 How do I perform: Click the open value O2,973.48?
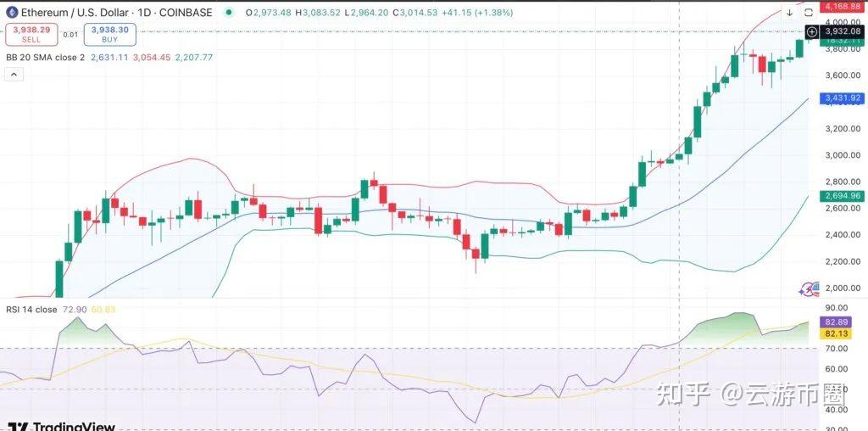269,12
